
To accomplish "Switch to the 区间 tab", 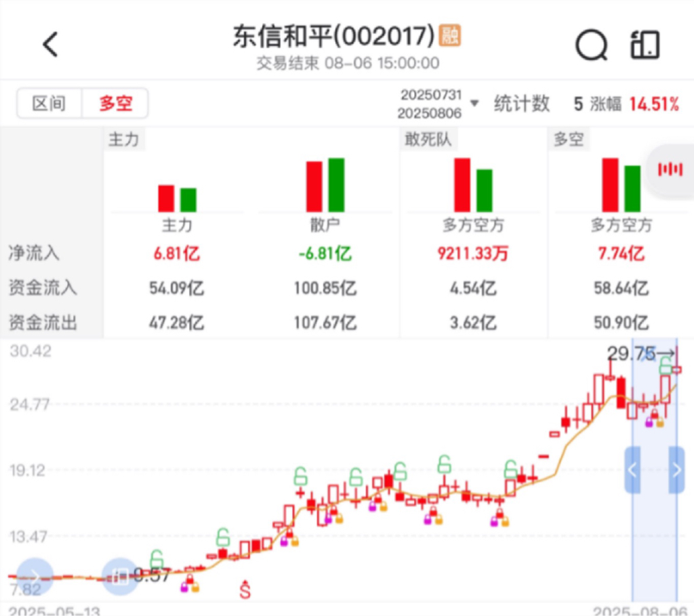I will 49,104.
